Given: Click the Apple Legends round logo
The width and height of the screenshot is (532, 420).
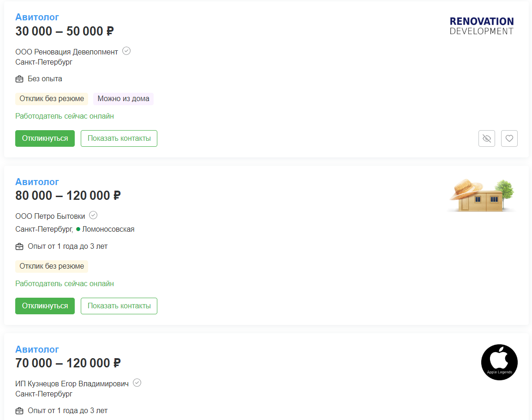Looking at the screenshot, I should pyautogui.click(x=499, y=362).
